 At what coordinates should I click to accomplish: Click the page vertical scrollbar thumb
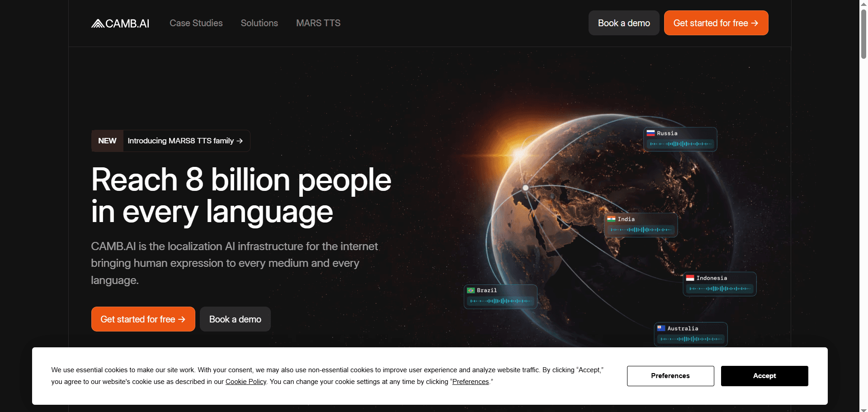point(863,34)
